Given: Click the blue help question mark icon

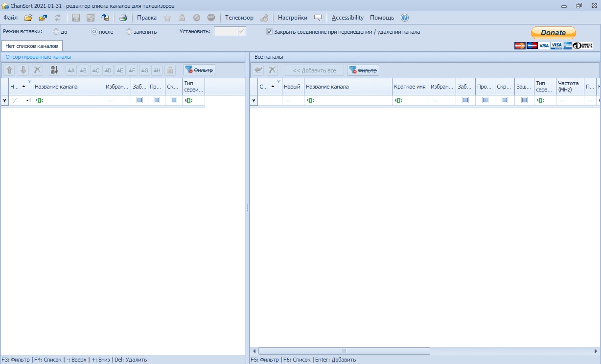Looking at the screenshot, I should (x=405, y=18).
